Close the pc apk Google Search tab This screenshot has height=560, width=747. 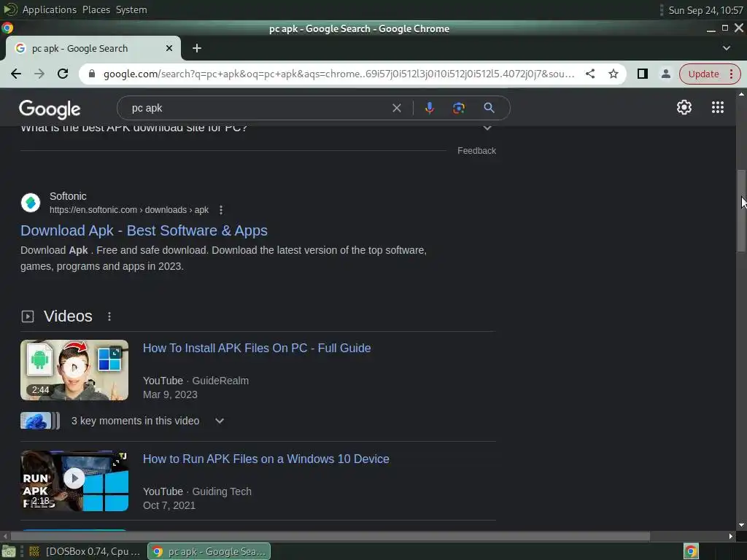point(169,48)
